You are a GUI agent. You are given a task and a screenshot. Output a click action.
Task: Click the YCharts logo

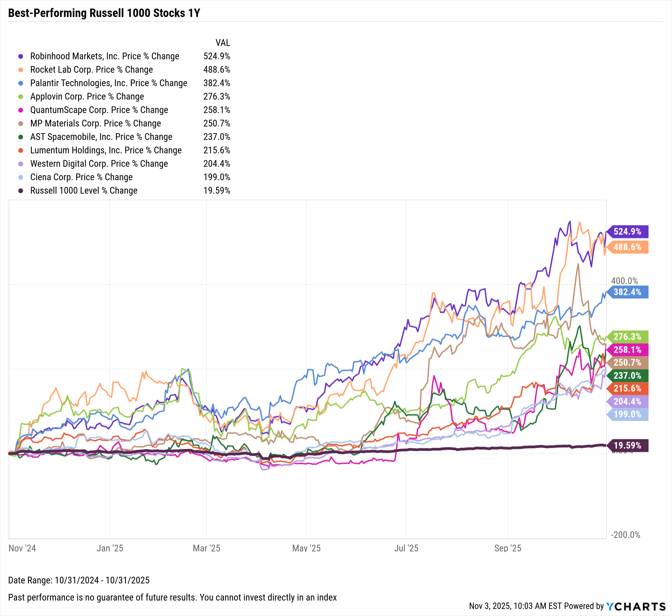(636, 606)
